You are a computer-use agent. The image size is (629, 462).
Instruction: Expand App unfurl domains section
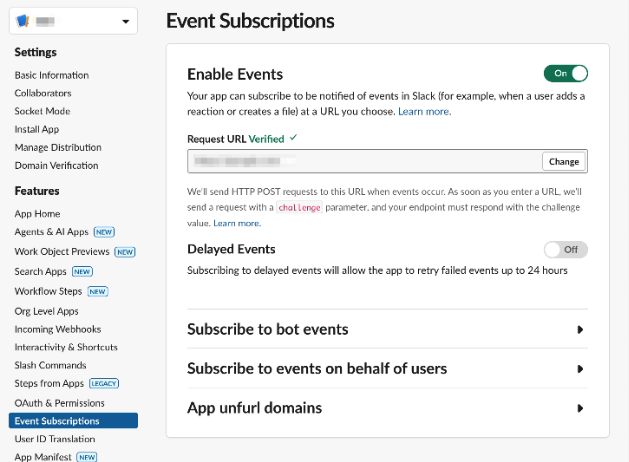pos(387,408)
